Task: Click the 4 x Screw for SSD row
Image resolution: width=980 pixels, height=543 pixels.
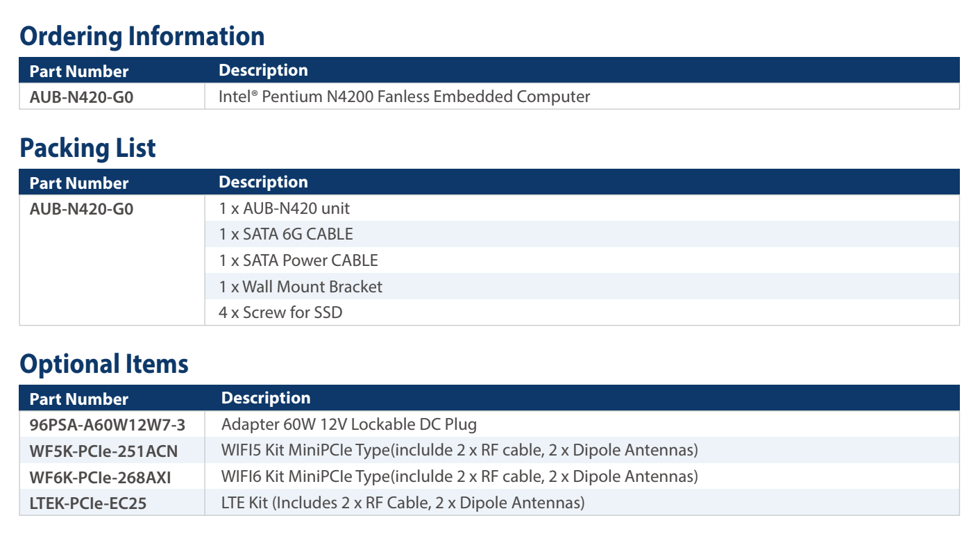Action: tap(280, 312)
